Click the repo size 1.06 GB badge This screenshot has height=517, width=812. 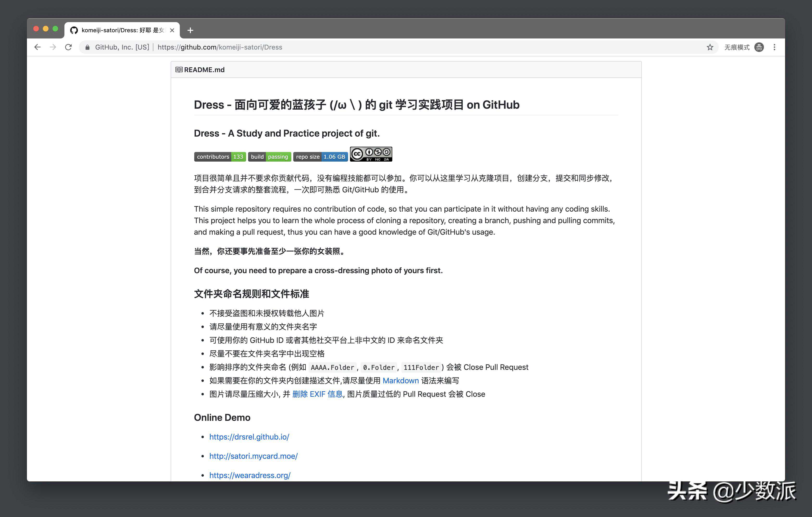coord(320,157)
